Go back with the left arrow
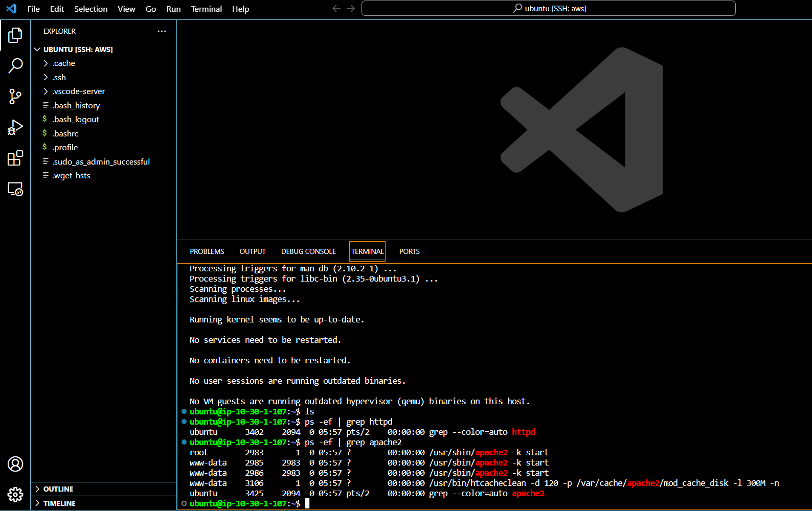The height and width of the screenshot is (511, 812). click(x=336, y=9)
